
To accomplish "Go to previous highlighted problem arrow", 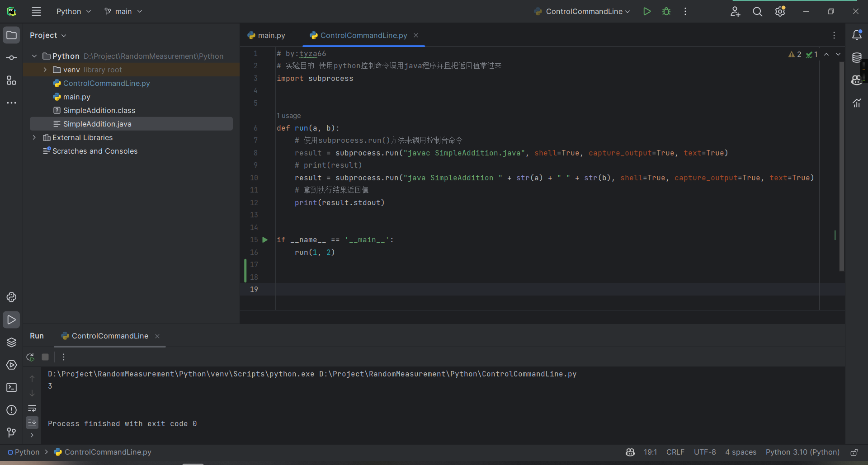I will (x=826, y=54).
